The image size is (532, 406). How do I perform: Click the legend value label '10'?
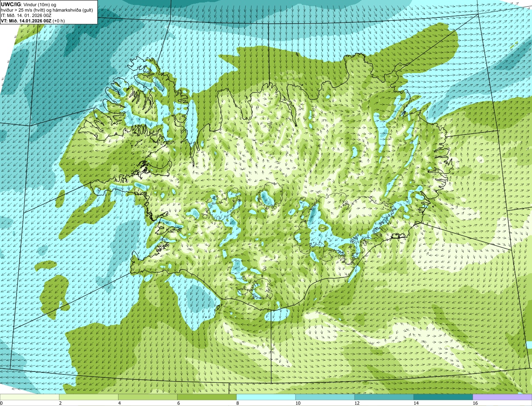[298, 403]
